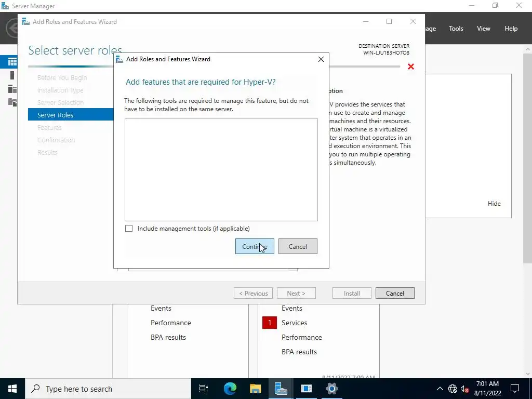Close the Add features popup dialog
532x399 pixels.
tap(321, 59)
